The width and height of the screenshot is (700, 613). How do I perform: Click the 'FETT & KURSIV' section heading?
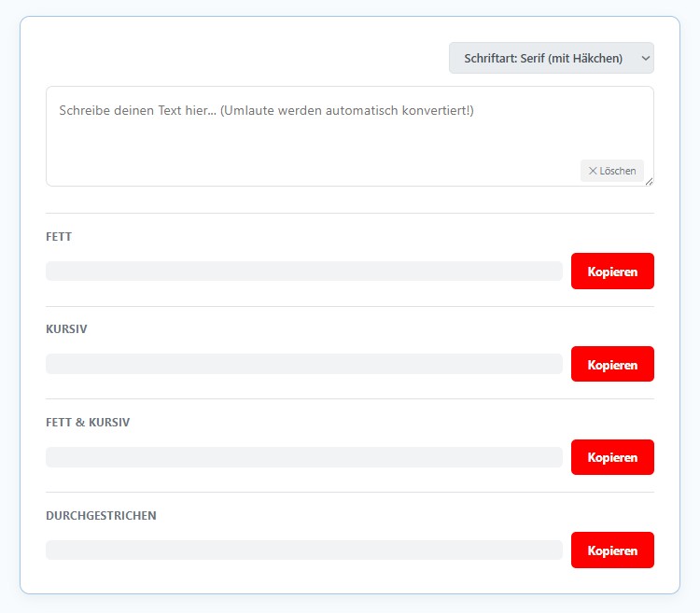tap(88, 422)
